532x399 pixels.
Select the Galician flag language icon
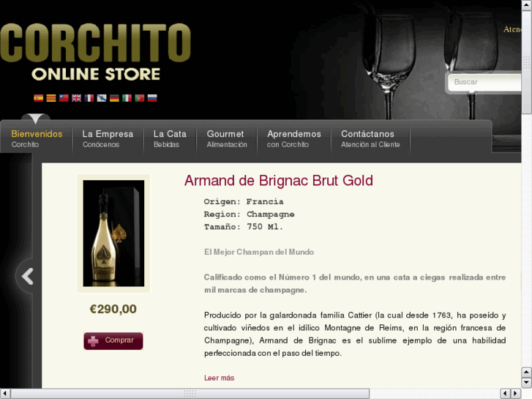pos(102,98)
